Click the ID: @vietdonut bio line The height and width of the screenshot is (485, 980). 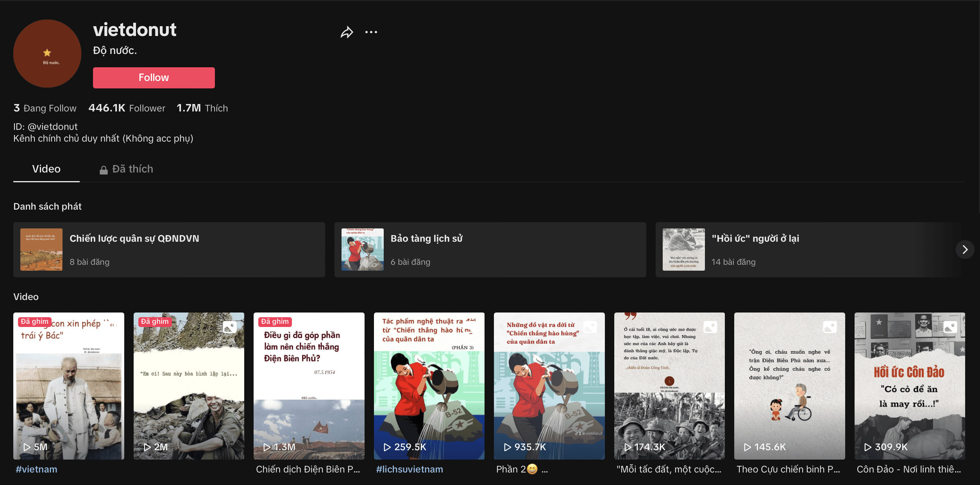45,127
